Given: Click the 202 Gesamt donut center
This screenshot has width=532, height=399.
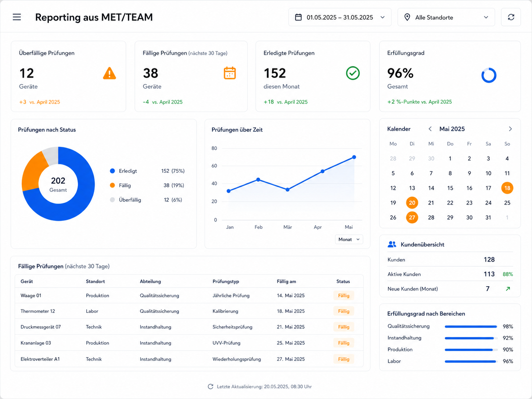Looking at the screenshot, I should coord(58,184).
